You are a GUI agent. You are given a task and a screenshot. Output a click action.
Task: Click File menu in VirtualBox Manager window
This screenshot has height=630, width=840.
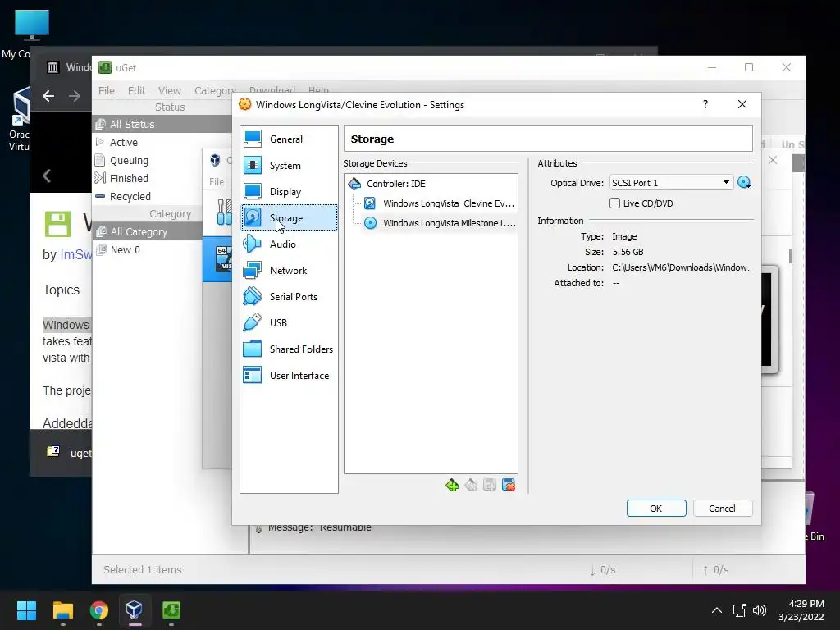[217, 182]
